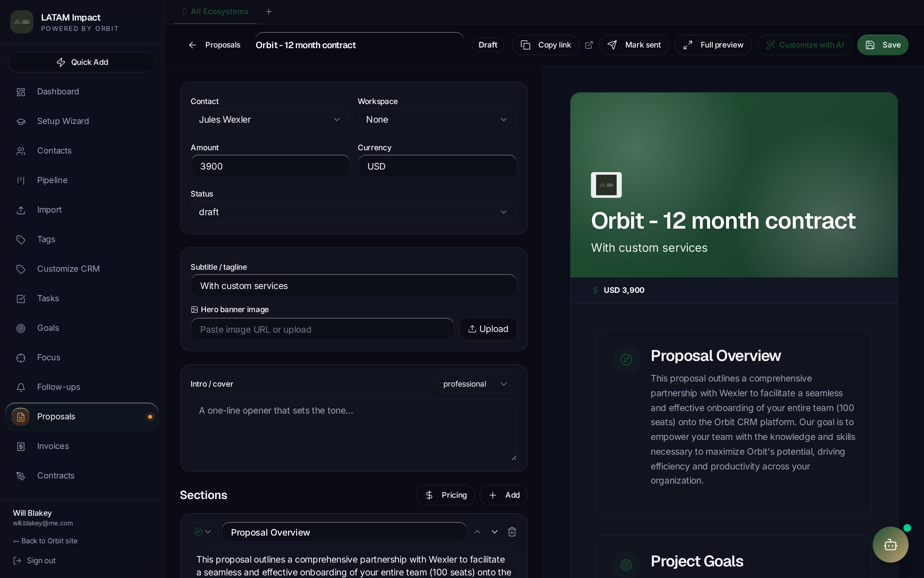924x578 pixels.
Task: Click the Invoices receipt icon
Action: [21, 446]
